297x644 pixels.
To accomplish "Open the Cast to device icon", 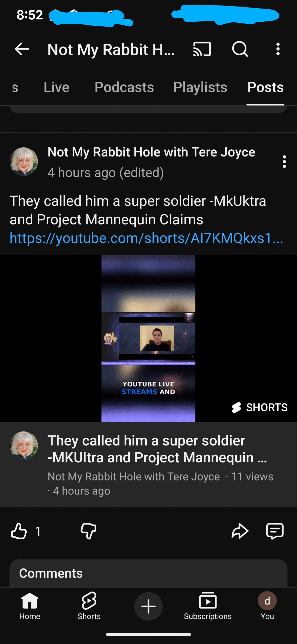I will tap(202, 49).
